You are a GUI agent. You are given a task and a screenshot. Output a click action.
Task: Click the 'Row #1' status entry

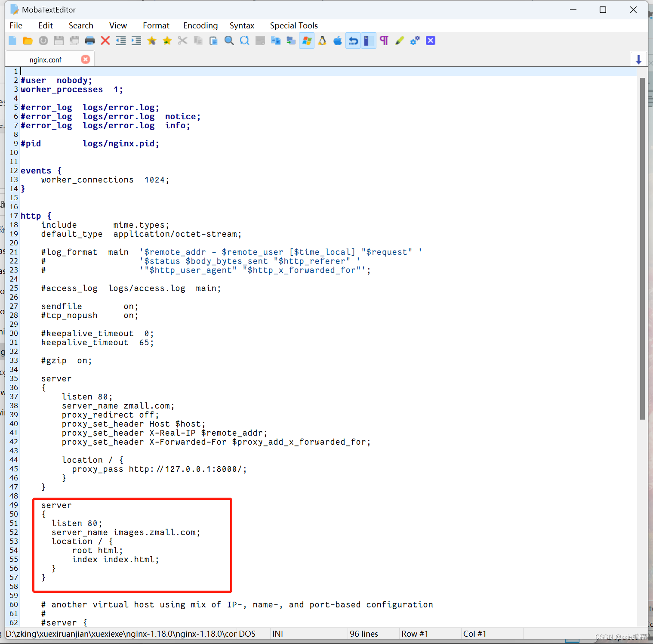click(x=415, y=634)
